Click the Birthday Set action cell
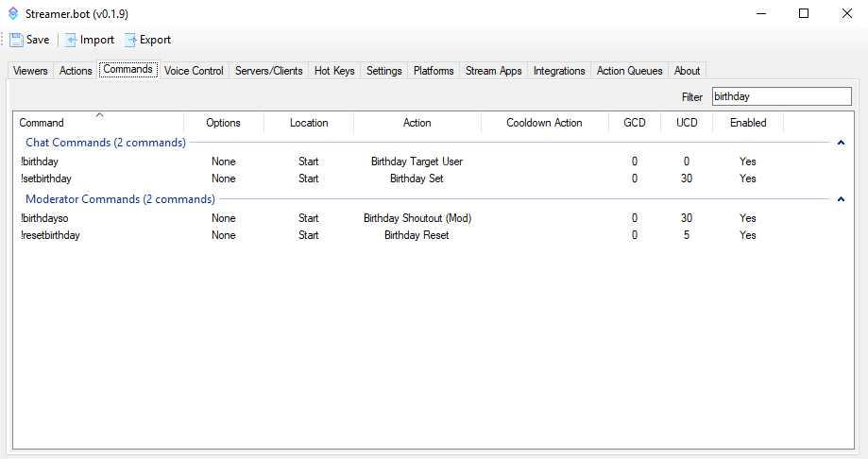868x459 pixels. tap(417, 178)
